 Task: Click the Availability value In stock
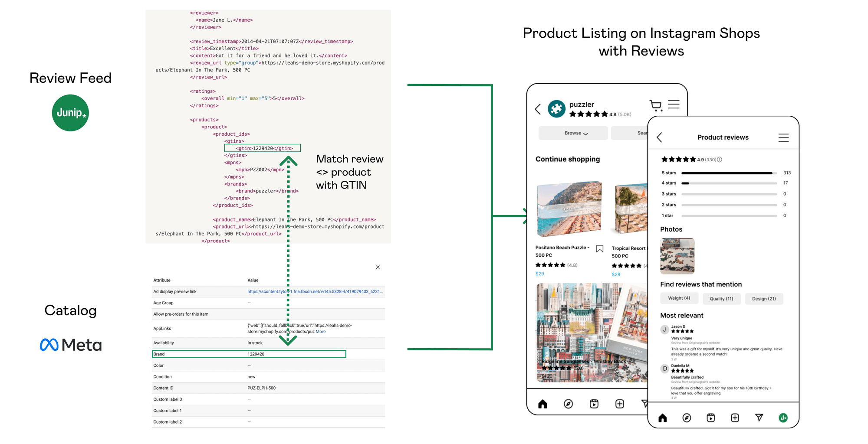[x=255, y=343]
